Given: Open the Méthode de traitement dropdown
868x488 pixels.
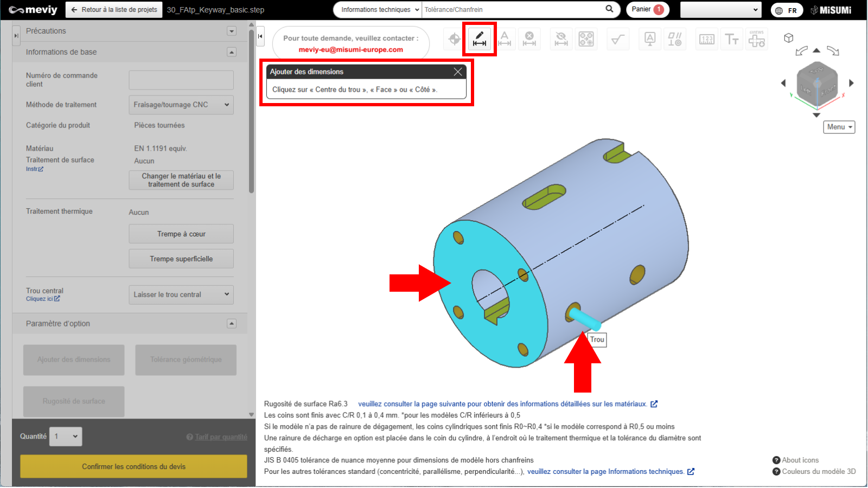Looking at the screenshot, I should (181, 105).
